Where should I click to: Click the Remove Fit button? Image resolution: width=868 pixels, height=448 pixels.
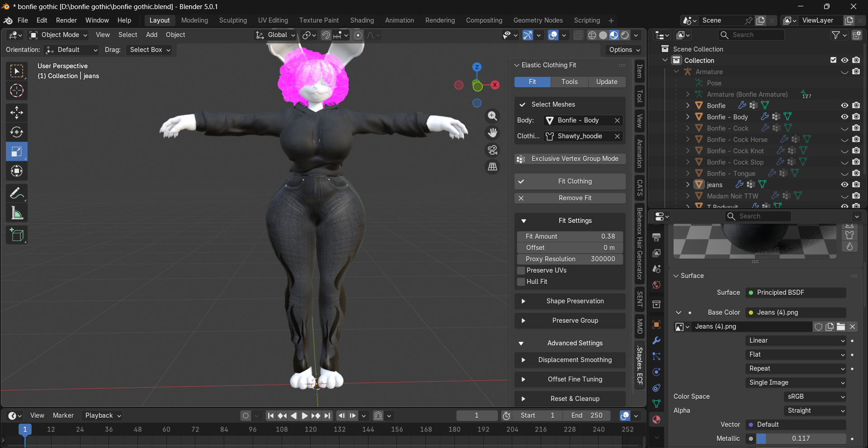point(570,198)
